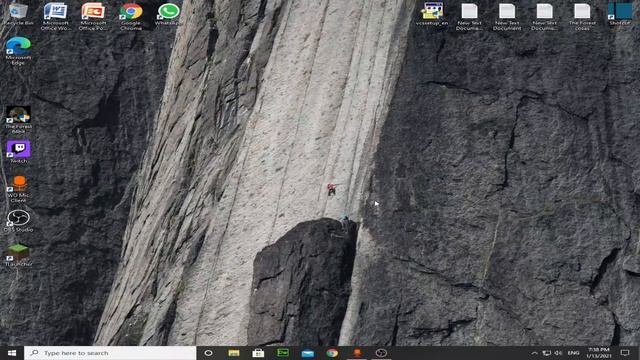Switch to OBS Studio on taskbar
The height and width of the screenshot is (360, 640).
click(381, 353)
